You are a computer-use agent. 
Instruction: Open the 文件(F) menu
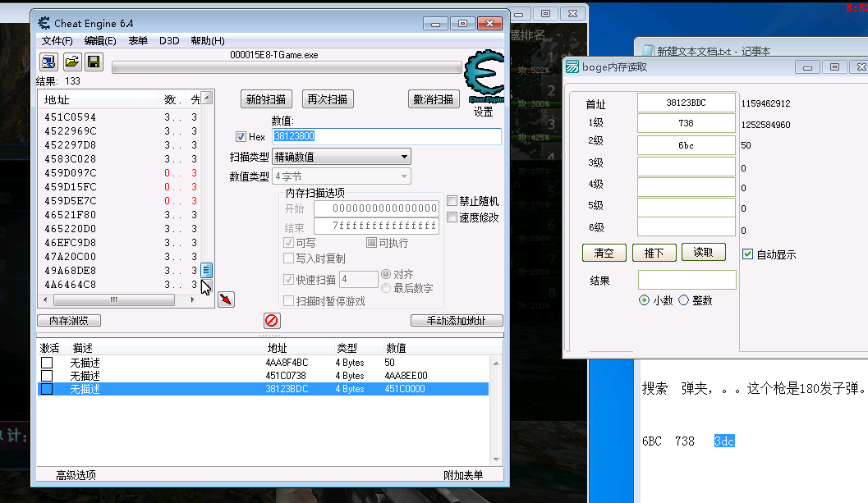pos(57,41)
